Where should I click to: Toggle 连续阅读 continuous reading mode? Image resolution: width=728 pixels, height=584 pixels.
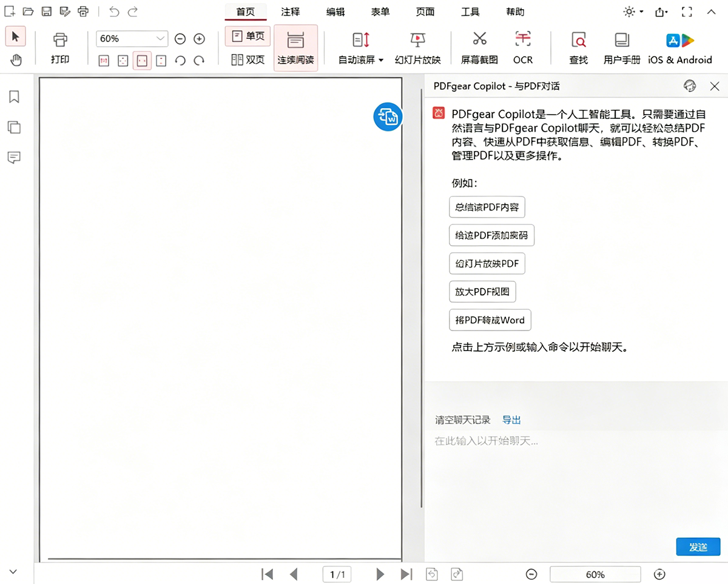point(295,48)
